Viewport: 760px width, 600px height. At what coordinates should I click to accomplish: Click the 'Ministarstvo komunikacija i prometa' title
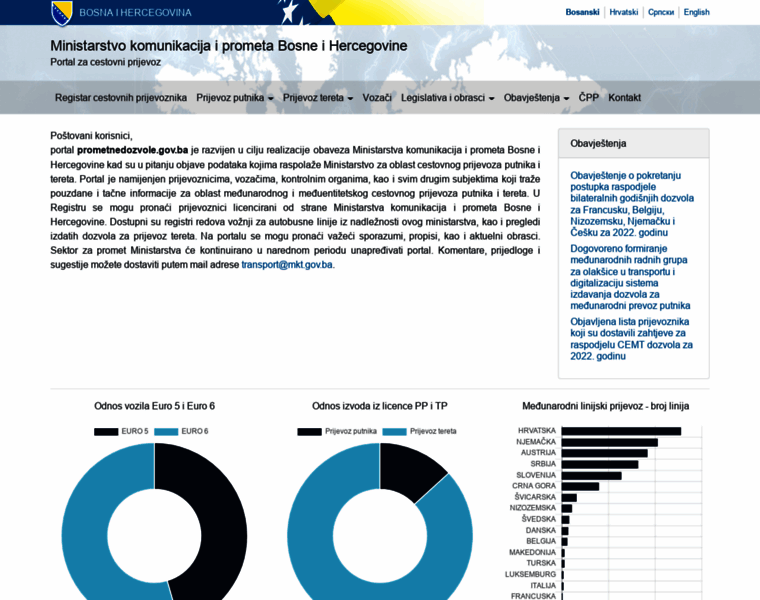[x=229, y=46]
